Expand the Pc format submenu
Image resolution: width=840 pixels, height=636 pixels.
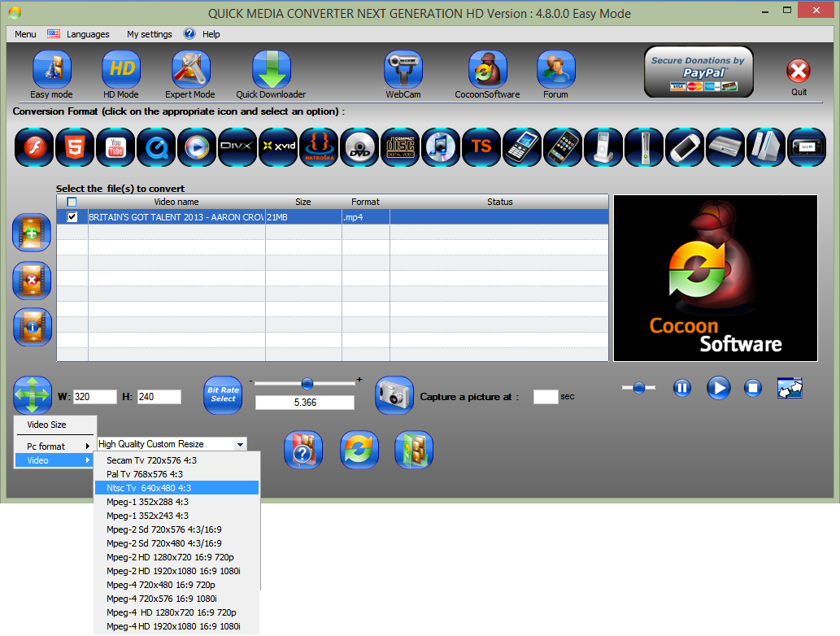(54, 447)
